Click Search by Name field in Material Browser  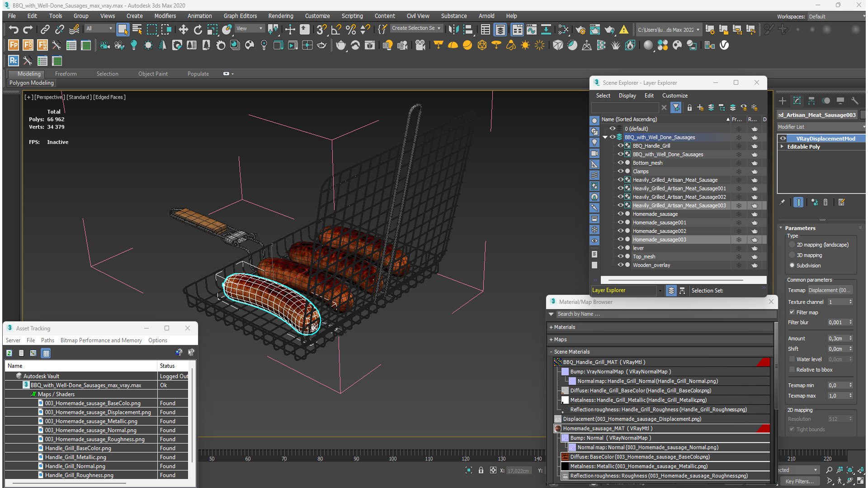coord(665,314)
